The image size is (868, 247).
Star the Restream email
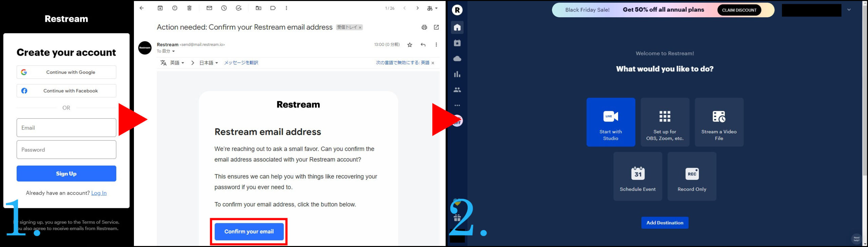410,45
